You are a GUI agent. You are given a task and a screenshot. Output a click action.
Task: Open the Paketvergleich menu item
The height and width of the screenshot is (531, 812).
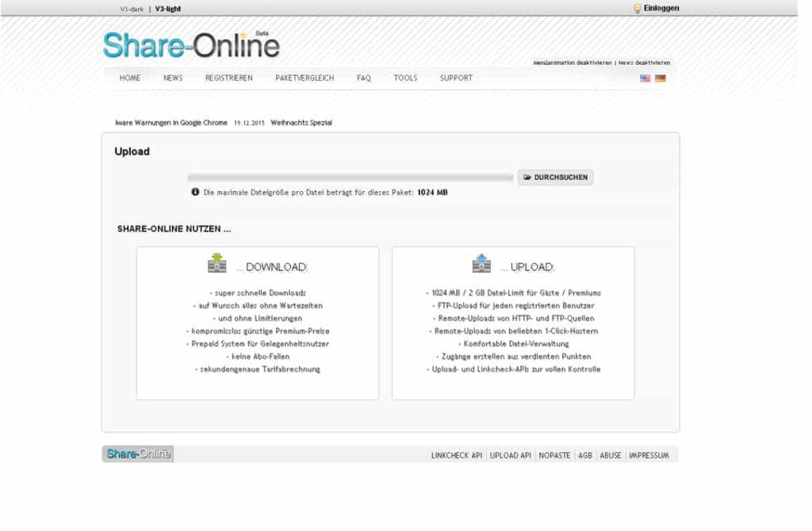(x=304, y=78)
